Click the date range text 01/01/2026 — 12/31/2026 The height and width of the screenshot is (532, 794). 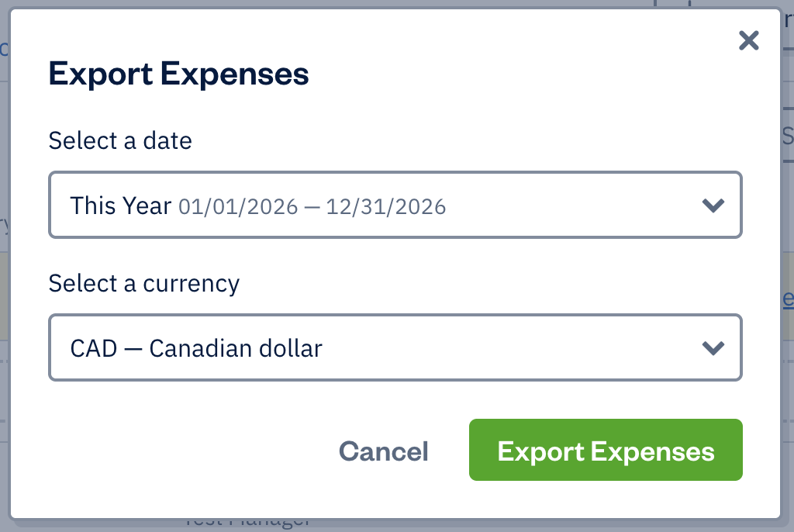(x=312, y=206)
